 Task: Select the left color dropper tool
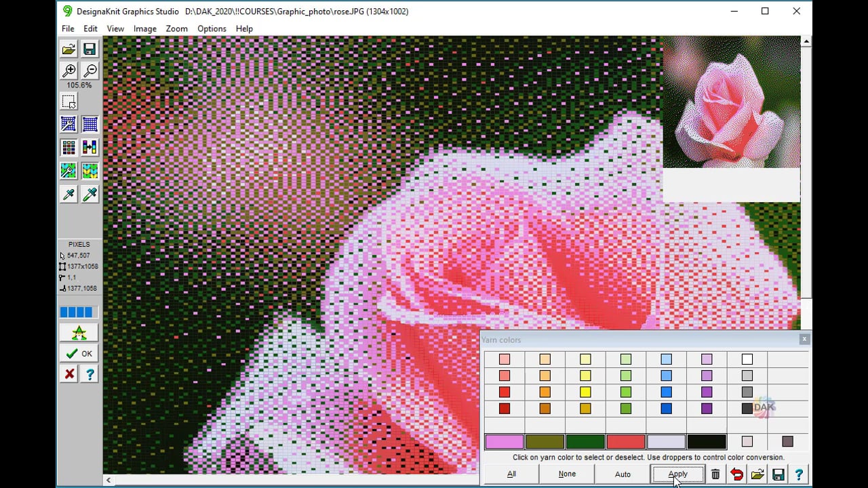tap(68, 195)
